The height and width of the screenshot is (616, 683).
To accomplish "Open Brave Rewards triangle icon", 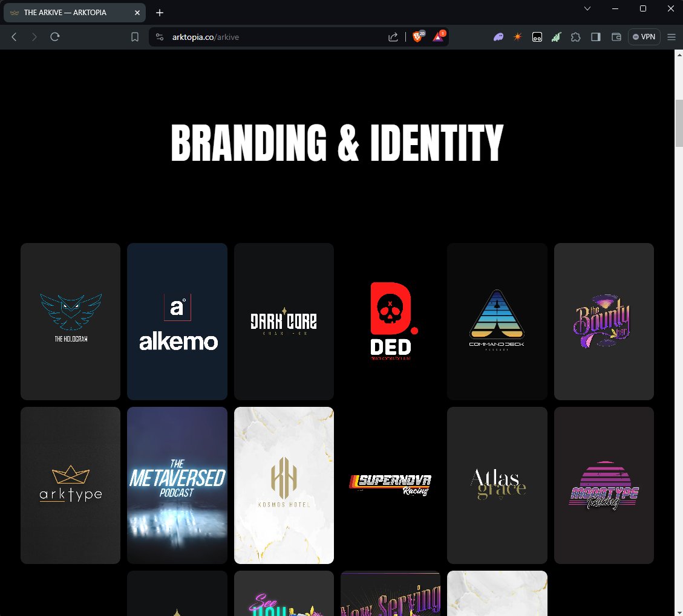I will 439,36.
